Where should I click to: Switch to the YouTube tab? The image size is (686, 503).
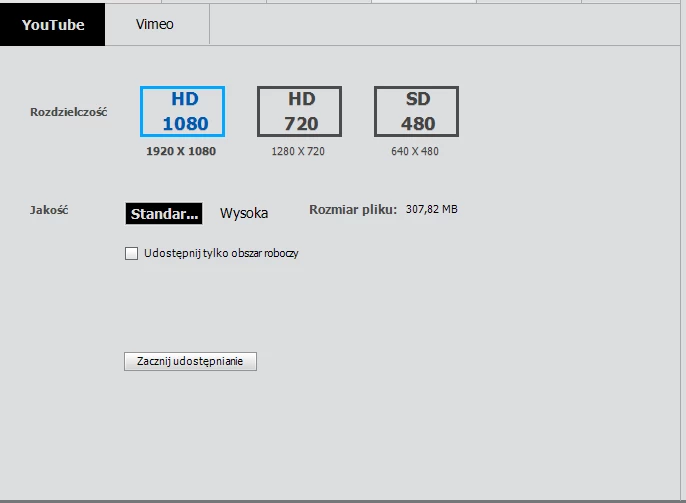pyautogui.click(x=52, y=24)
